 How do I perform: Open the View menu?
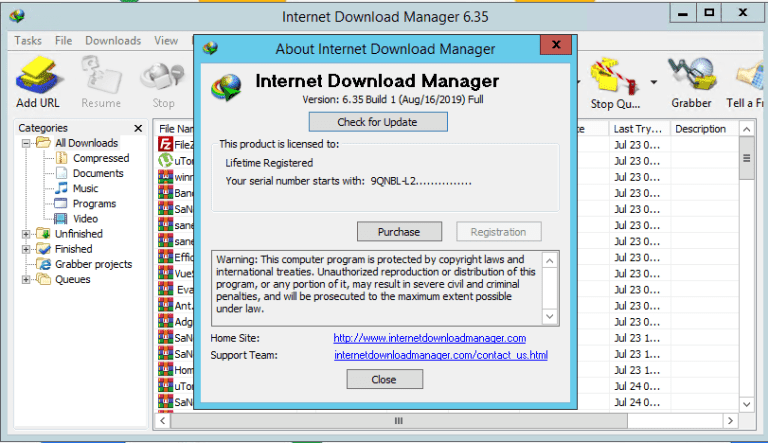tap(166, 41)
